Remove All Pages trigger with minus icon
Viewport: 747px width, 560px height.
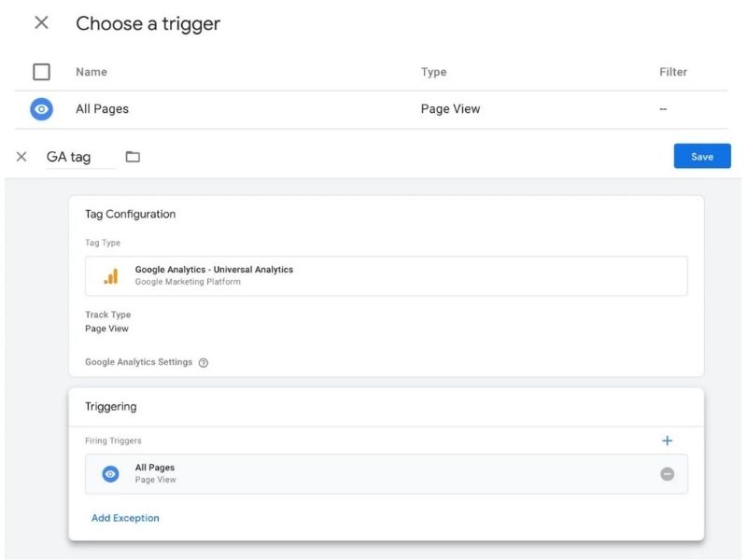[667, 474]
